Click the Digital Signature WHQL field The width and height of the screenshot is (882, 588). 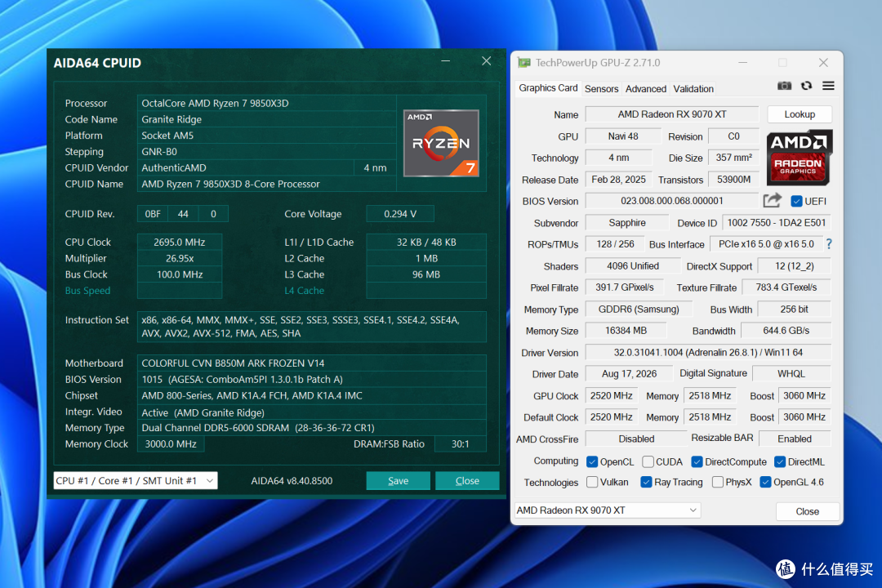tap(791, 373)
